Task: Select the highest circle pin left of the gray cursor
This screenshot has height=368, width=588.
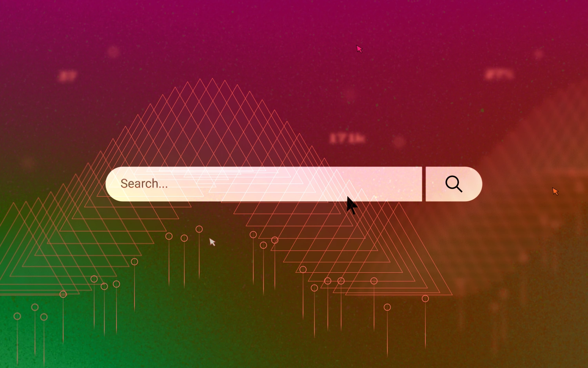Action: tap(199, 229)
